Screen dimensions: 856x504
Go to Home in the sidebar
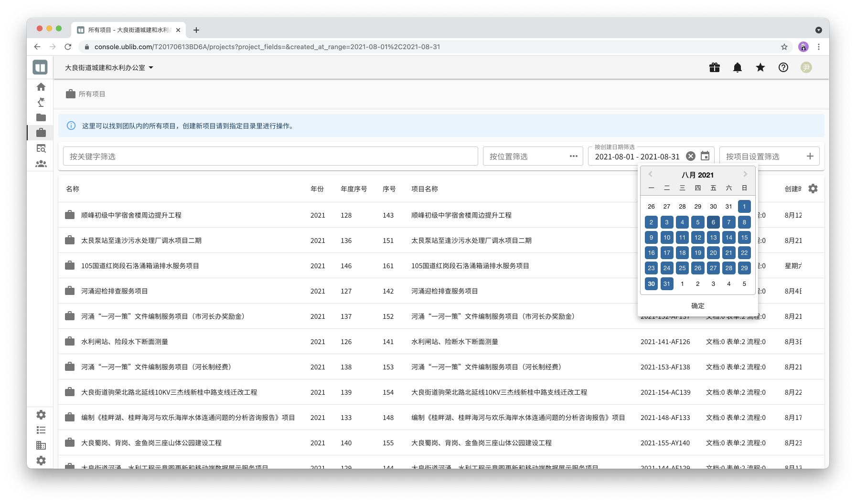pos(41,87)
